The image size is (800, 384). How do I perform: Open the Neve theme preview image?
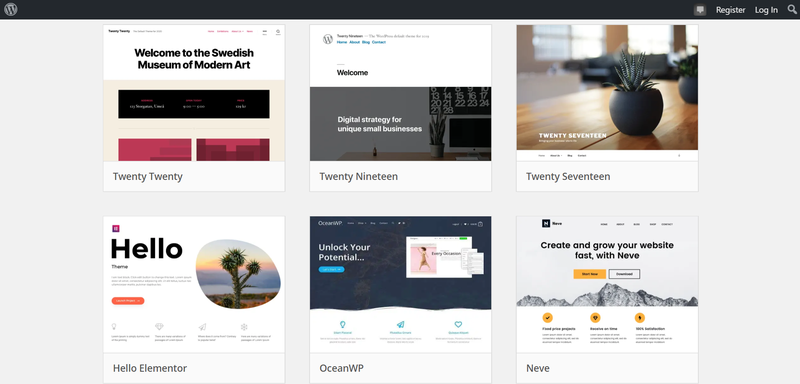607,285
